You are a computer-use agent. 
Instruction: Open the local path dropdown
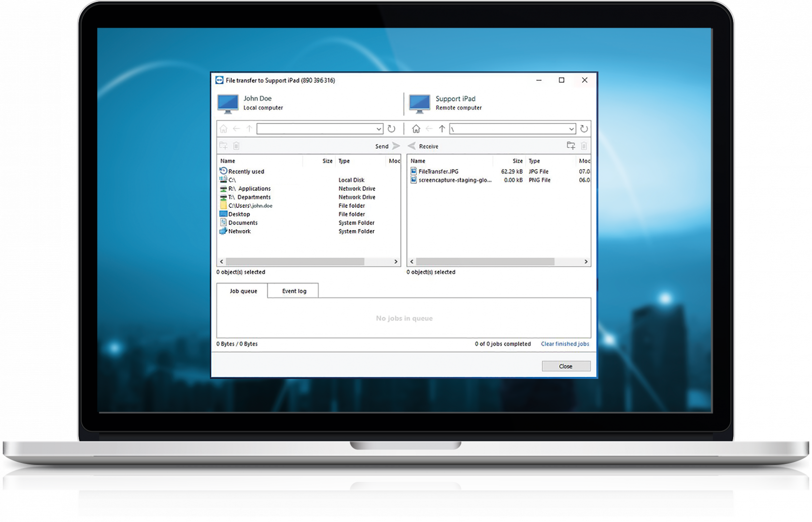pyautogui.click(x=379, y=129)
